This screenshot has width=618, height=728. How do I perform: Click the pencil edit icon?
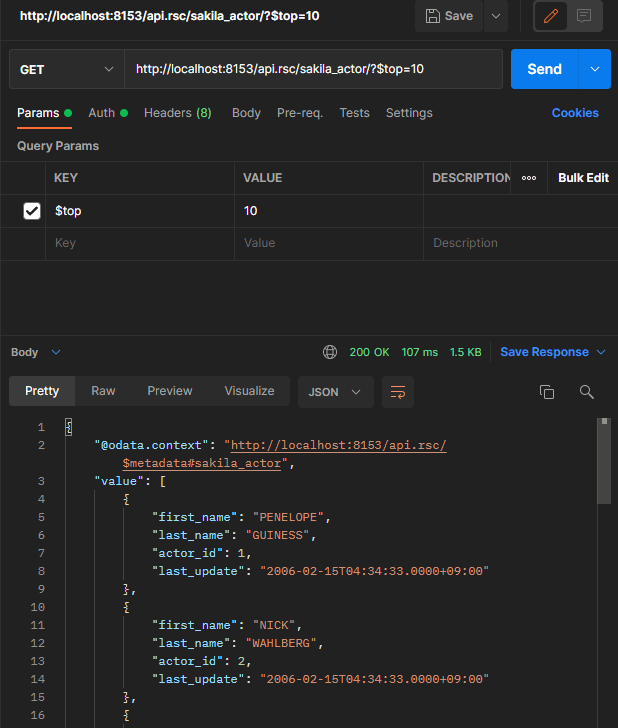[x=549, y=16]
